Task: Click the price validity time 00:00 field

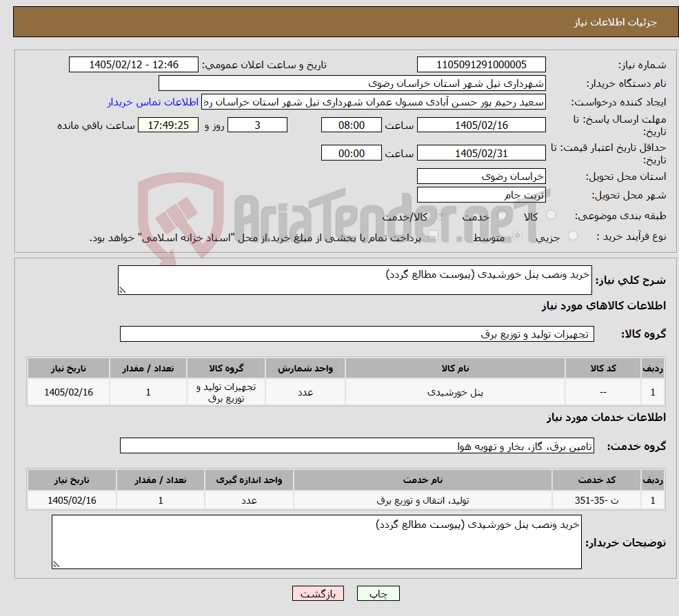Action: 351,153
